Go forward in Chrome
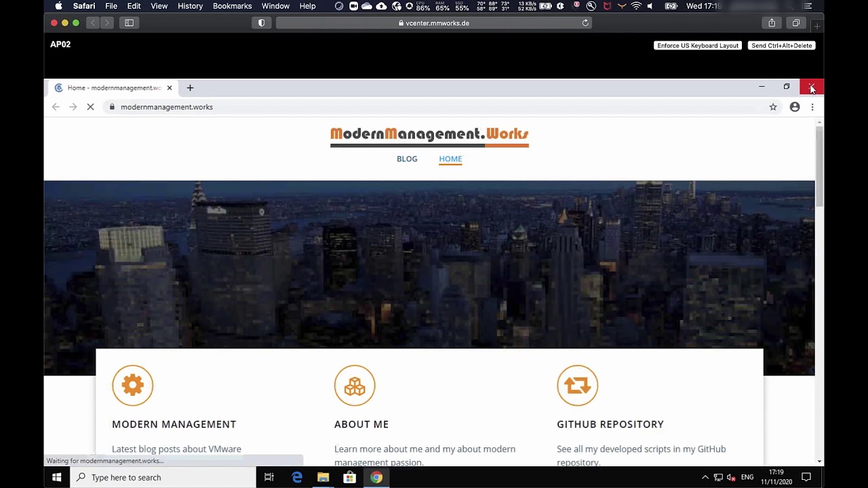 click(x=73, y=107)
